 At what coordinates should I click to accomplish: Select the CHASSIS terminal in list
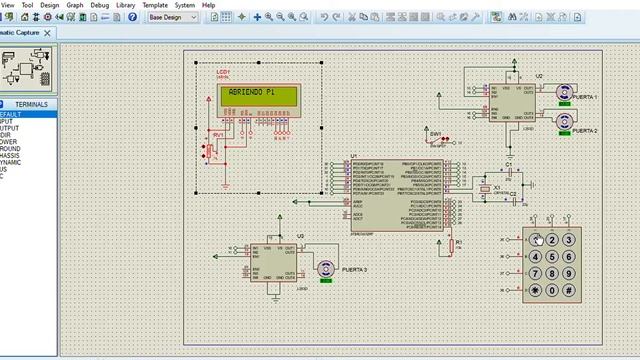click(28, 156)
